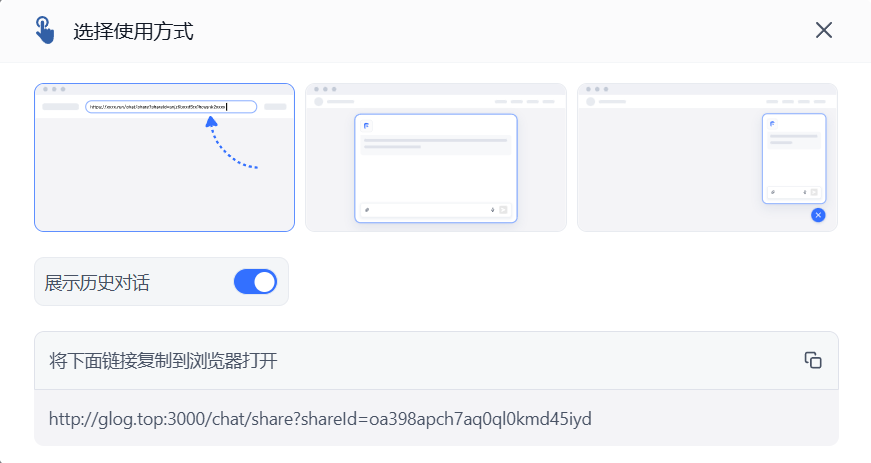Select the direct browser link usage option
This screenshot has height=463, width=871.
click(x=164, y=157)
